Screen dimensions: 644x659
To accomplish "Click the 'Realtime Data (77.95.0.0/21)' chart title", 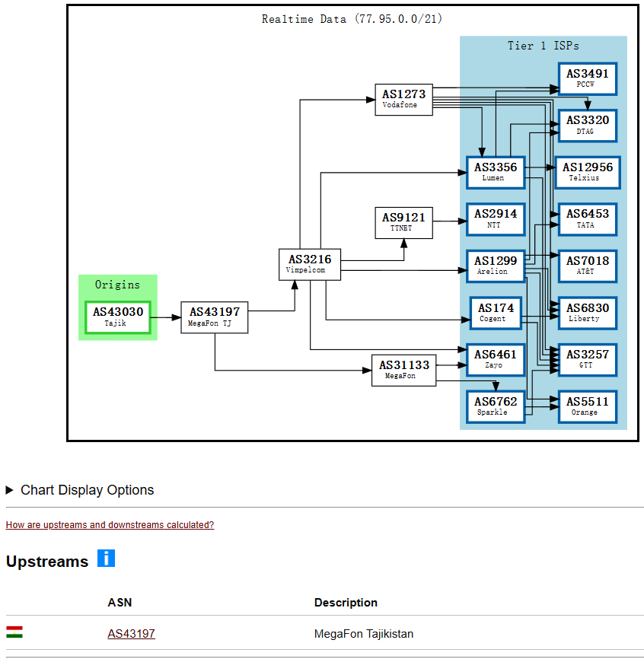I will [x=352, y=19].
